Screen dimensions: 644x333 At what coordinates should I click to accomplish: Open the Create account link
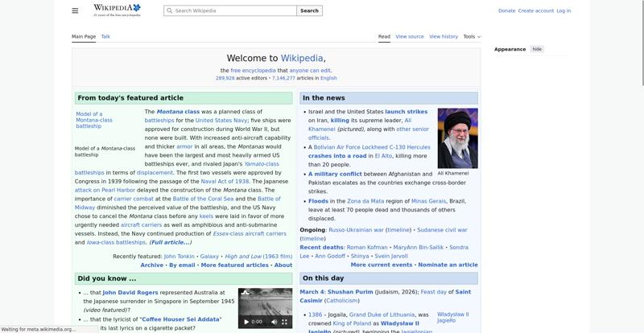(535, 11)
